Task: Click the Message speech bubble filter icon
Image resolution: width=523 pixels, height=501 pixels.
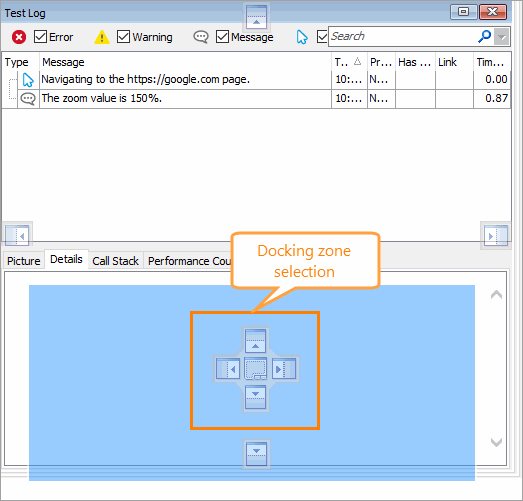Action: click(x=201, y=37)
